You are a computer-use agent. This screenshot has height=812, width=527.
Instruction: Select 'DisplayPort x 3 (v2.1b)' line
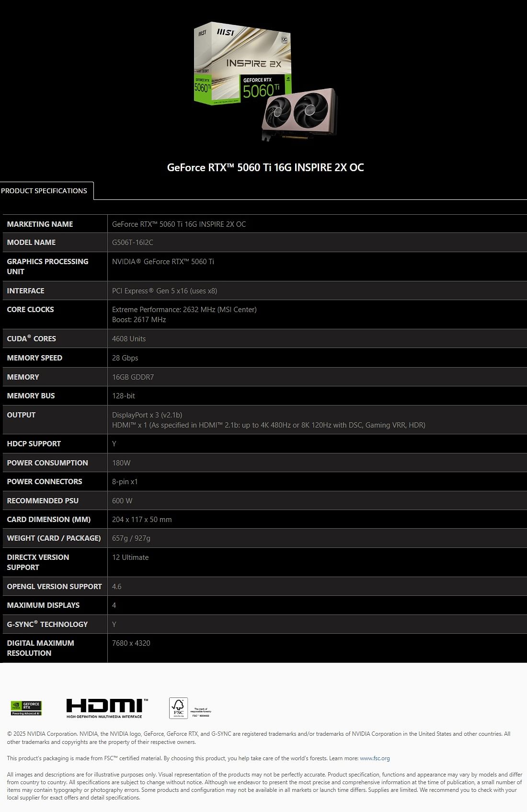(147, 415)
